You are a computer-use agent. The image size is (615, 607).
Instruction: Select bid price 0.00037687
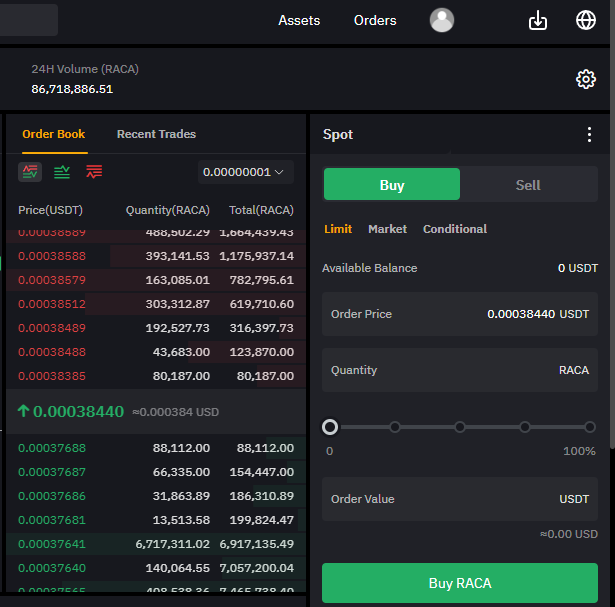click(x=52, y=472)
